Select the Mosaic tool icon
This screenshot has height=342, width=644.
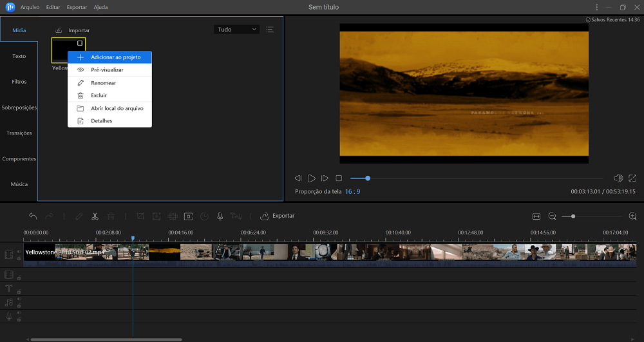[x=173, y=216]
